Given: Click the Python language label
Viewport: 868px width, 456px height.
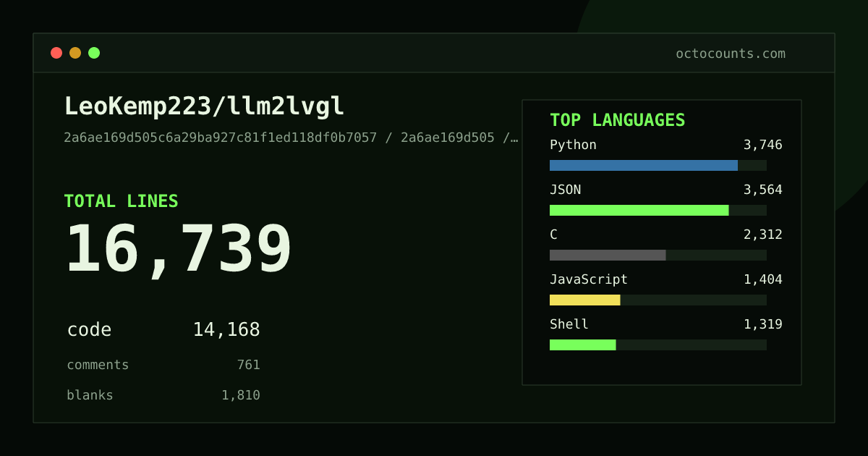Looking at the screenshot, I should point(573,145).
